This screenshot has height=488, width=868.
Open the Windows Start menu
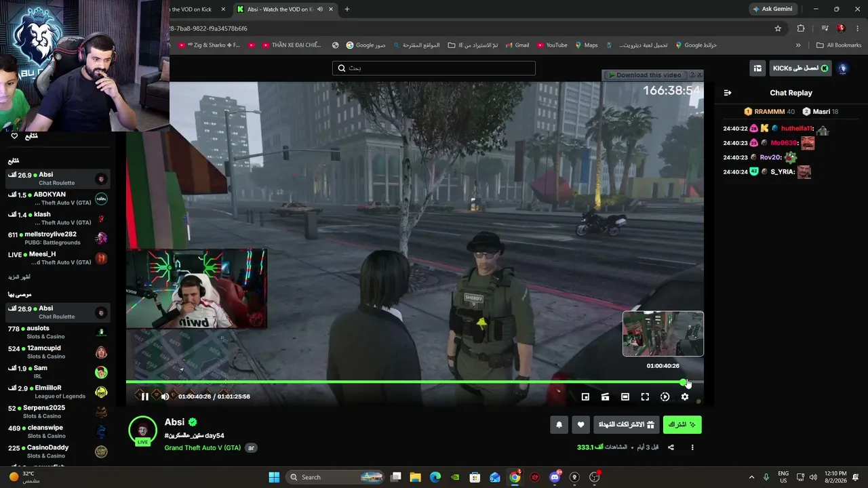click(x=274, y=477)
